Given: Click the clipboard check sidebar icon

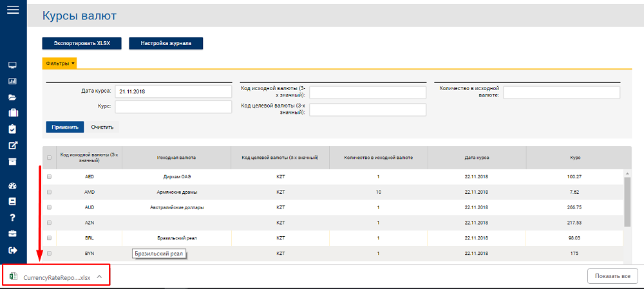Looking at the screenshot, I should point(12,129).
